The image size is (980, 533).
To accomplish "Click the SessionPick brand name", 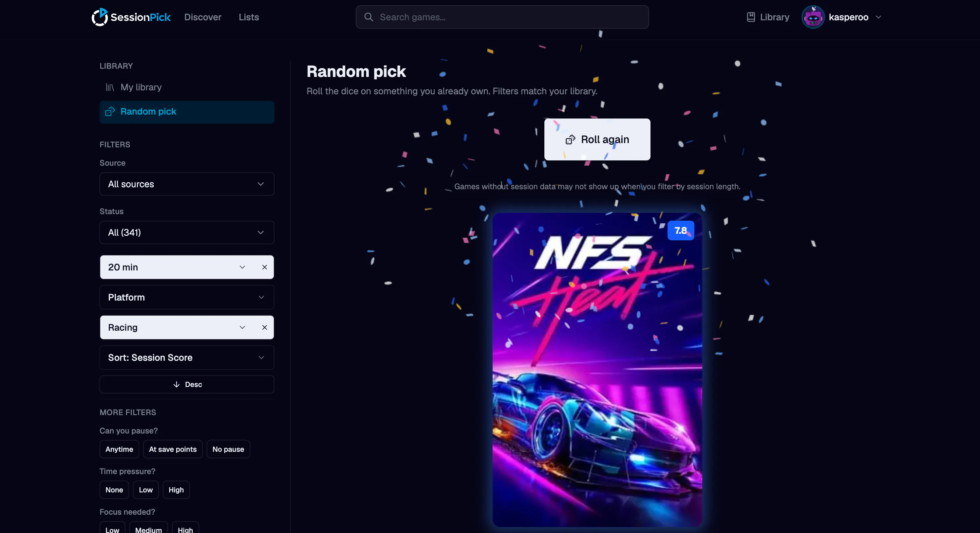I will pyautogui.click(x=141, y=17).
